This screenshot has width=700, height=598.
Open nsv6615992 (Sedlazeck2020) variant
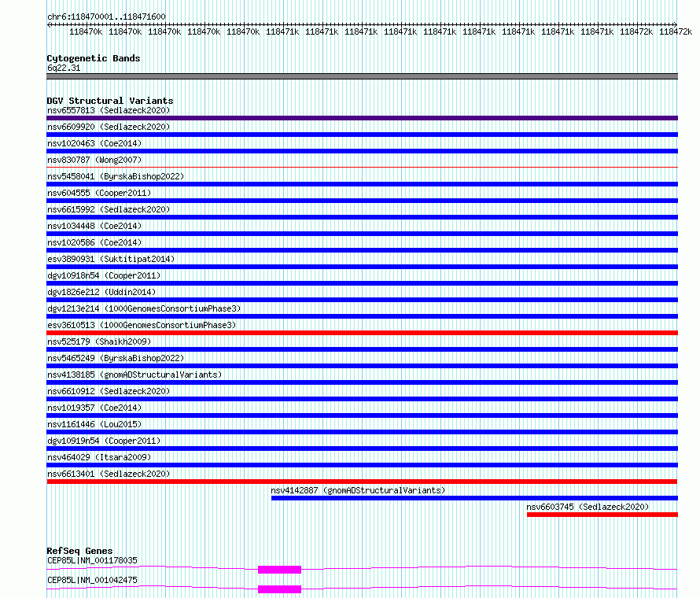(x=109, y=209)
